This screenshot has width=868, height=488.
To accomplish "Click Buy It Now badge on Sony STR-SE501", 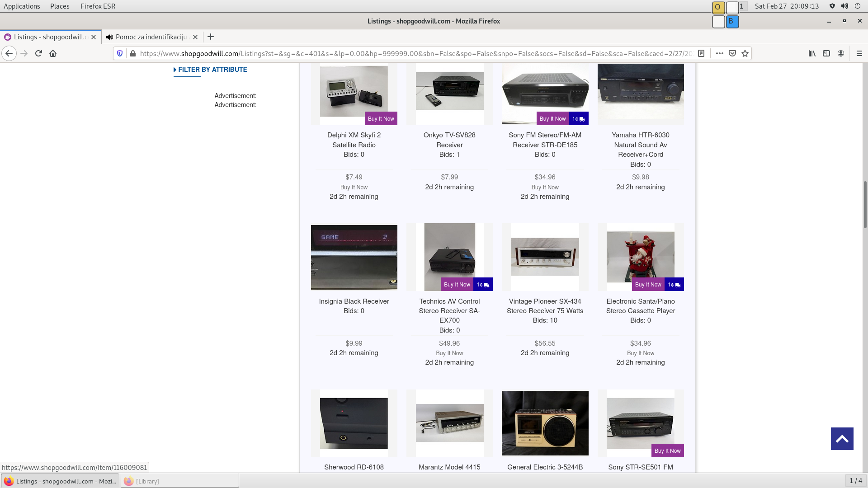I will 667,451.
